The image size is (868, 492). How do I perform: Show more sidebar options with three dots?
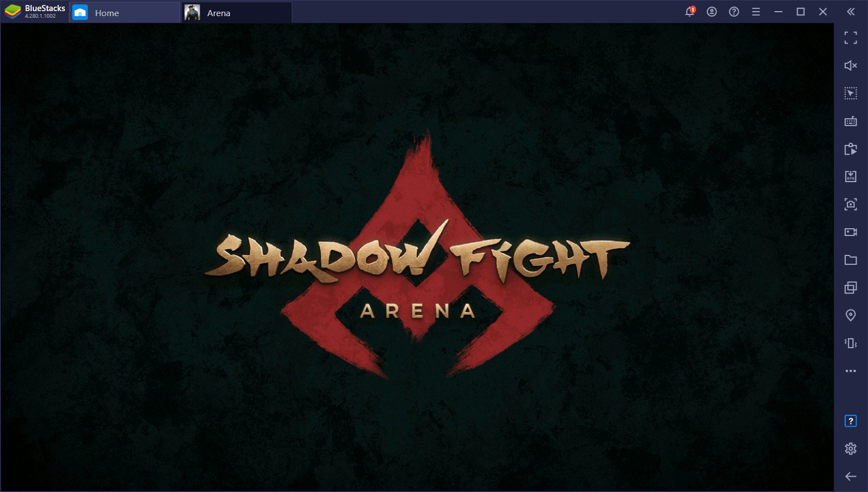coord(851,371)
